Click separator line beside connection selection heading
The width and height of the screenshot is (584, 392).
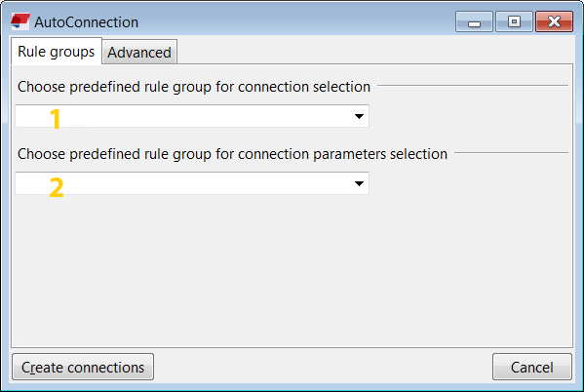tap(473, 86)
